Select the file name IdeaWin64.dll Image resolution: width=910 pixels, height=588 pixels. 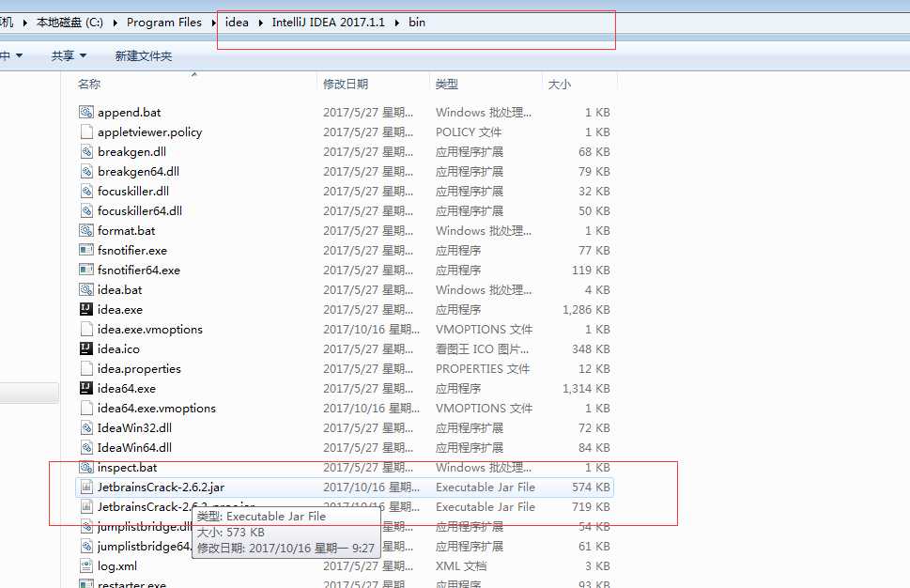point(134,447)
